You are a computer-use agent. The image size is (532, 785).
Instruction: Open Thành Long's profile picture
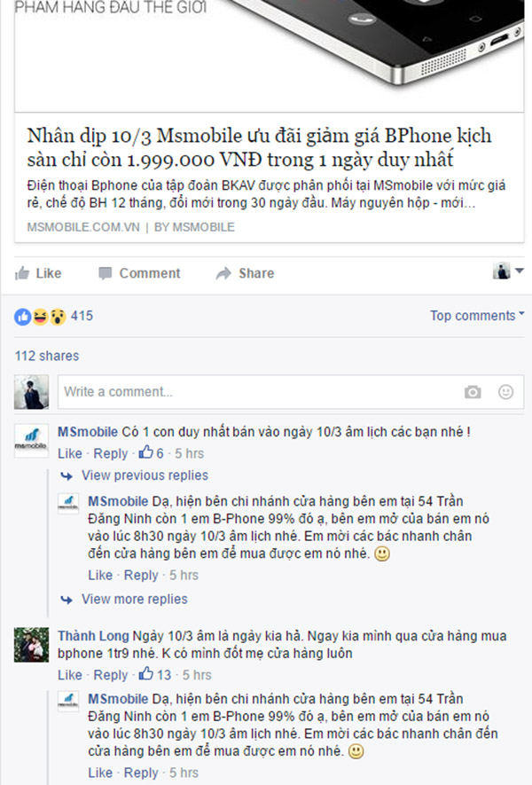(32, 645)
